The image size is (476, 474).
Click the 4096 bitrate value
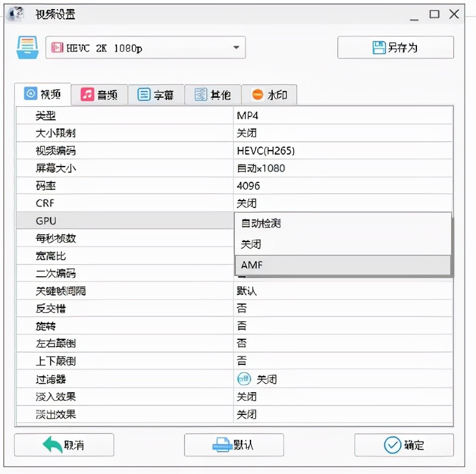[248, 186]
